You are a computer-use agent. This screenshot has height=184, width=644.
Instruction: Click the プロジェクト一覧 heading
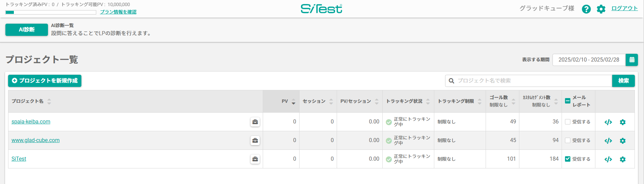[42, 60]
